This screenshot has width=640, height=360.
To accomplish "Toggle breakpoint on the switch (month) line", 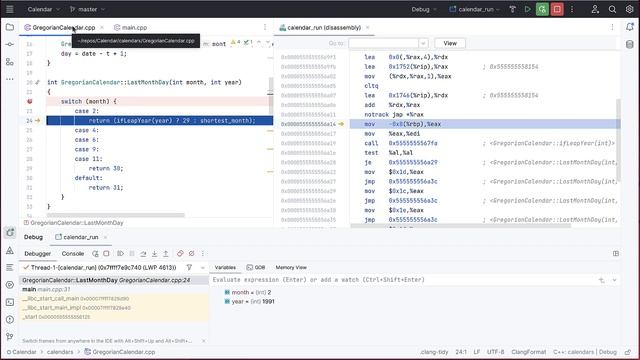I will pos(29,101).
